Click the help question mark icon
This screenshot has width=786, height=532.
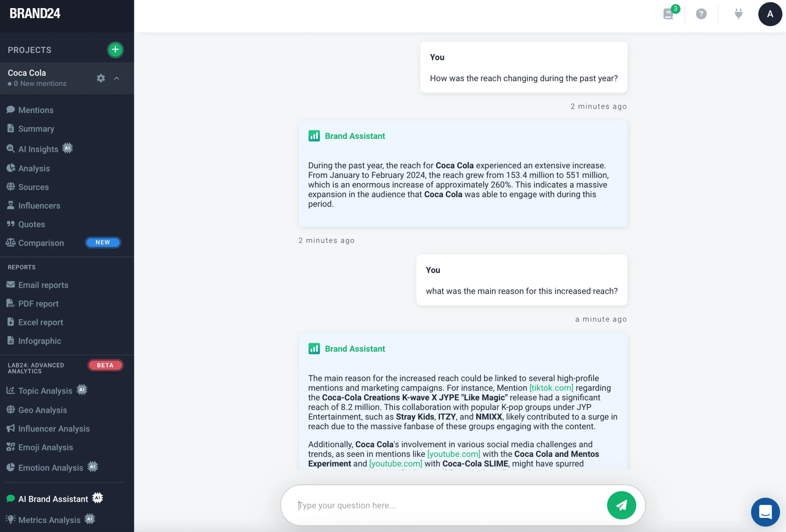pyautogui.click(x=701, y=14)
